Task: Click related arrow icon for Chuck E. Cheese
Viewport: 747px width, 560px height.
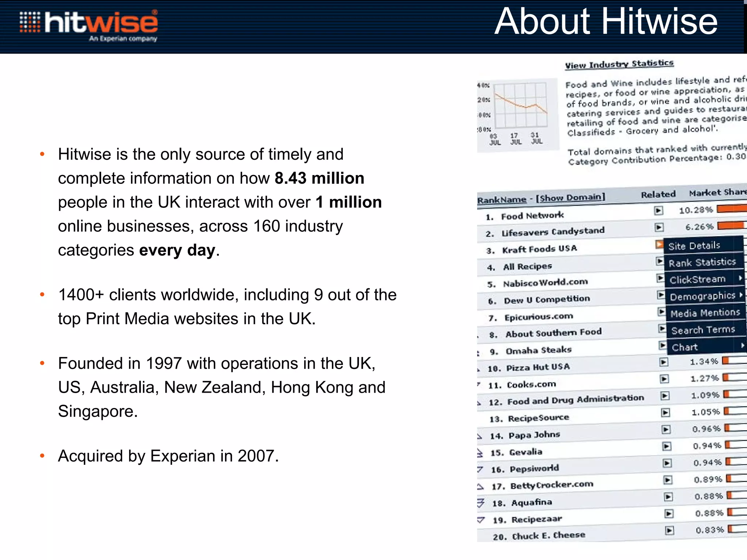Action: click(x=669, y=530)
